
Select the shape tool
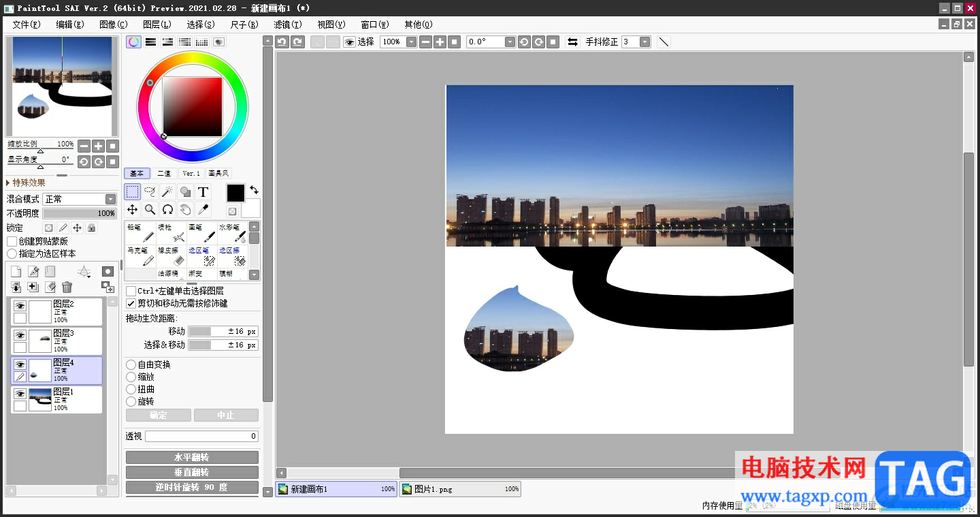pyautogui.click(x=185, y=192)
